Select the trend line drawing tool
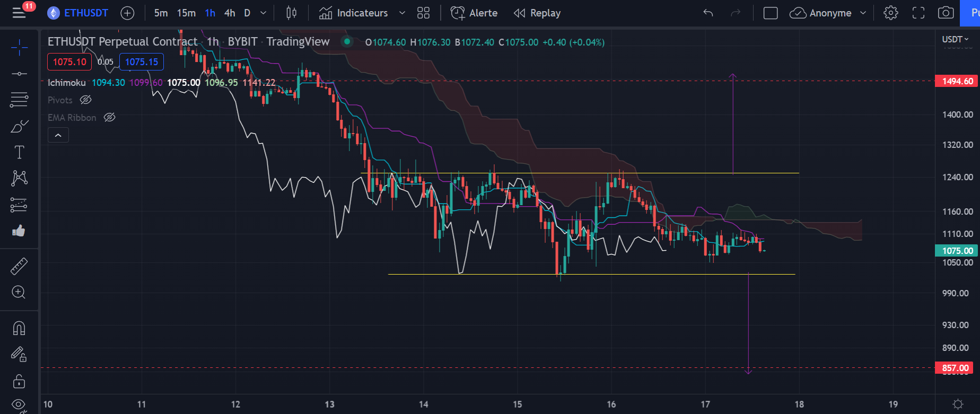980x414 pixels. pyautogui.click(x=19, y=74)
